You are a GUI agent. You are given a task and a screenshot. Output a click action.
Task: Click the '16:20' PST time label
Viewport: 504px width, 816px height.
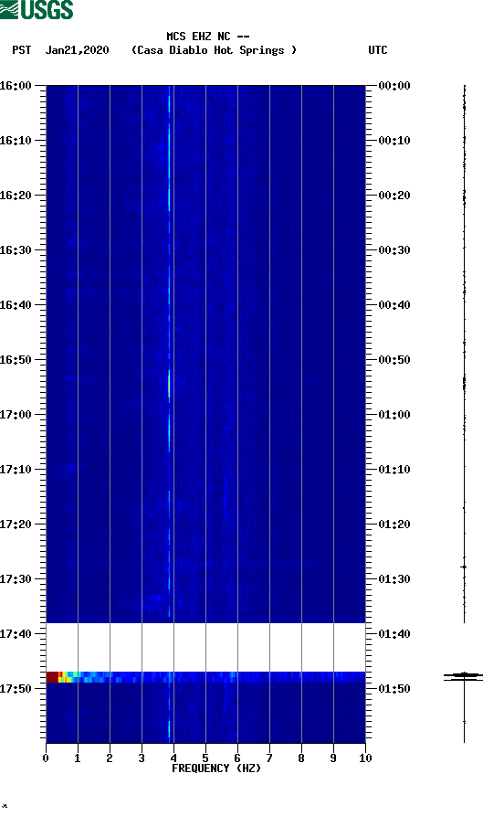point(16,196)
